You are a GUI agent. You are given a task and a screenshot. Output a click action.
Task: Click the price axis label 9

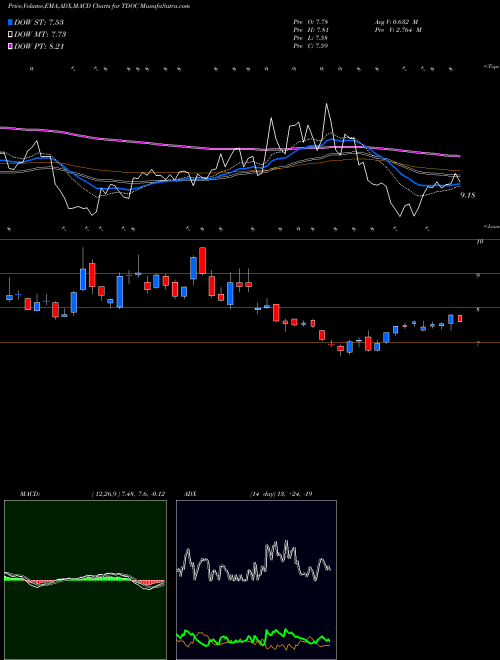478,276
